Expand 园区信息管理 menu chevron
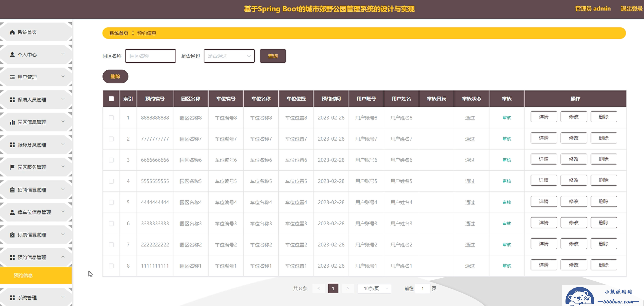 pos(63,121)
